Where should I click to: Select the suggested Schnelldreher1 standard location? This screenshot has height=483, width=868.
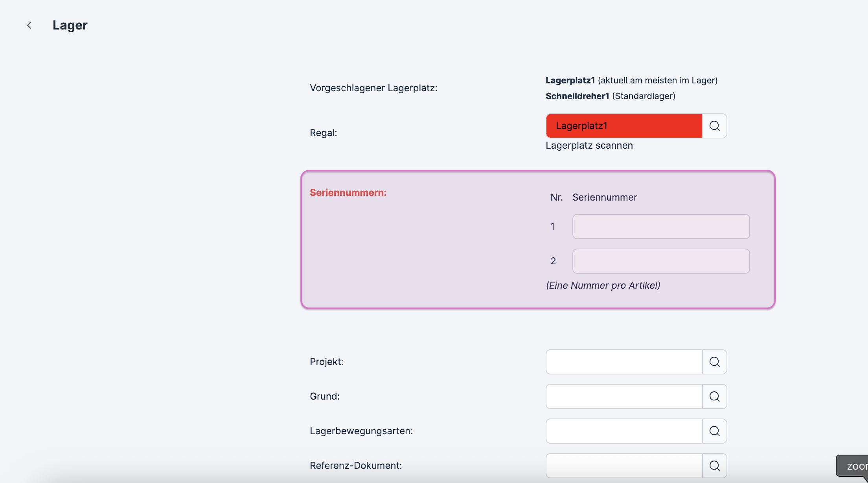click(577, 96)
